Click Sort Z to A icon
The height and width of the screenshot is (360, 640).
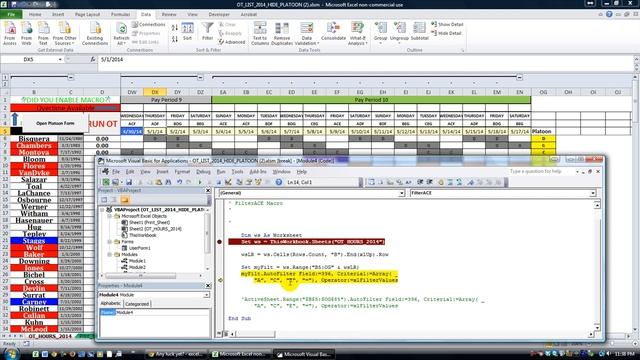pos(175,39)
